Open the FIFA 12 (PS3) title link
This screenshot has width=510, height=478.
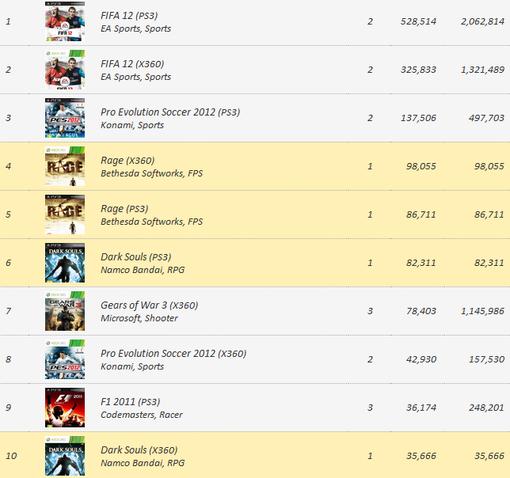tap(129, 16)
